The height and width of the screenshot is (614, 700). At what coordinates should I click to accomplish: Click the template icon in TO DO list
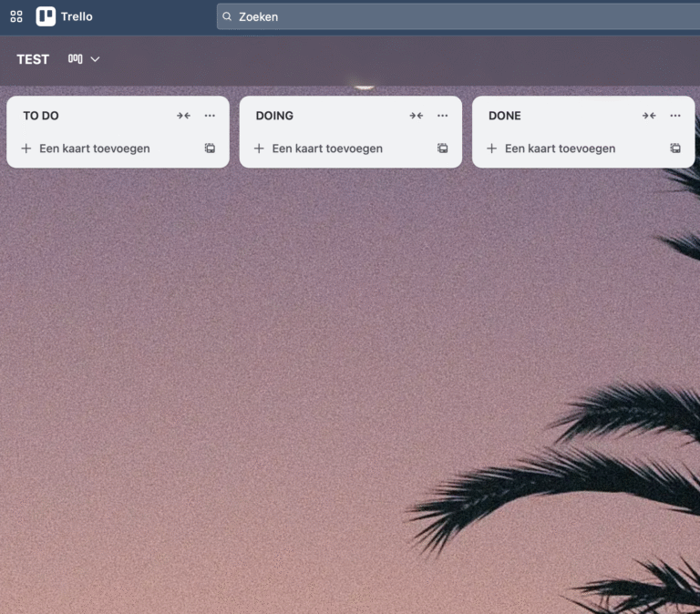click(210, 148)
